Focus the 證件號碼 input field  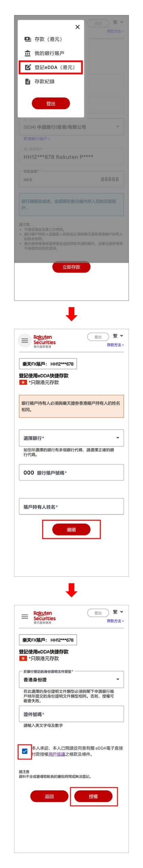[71, 714]
